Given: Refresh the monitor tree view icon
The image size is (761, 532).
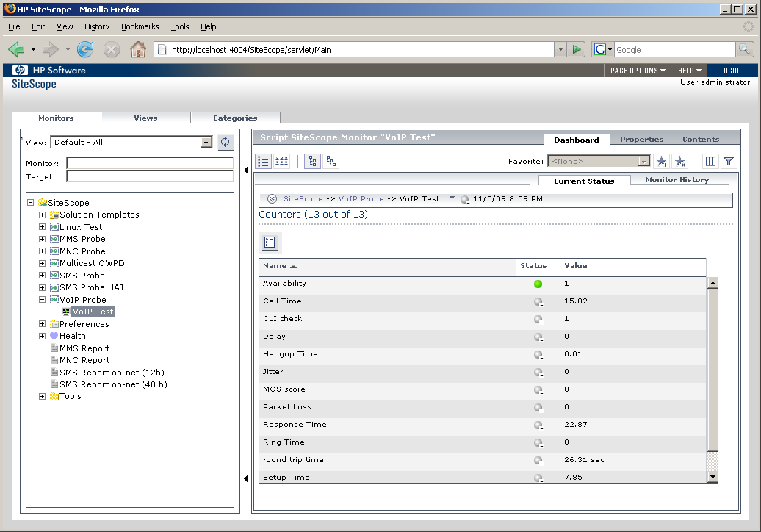Looking at the screenshot, I should (x=226, y=142).
